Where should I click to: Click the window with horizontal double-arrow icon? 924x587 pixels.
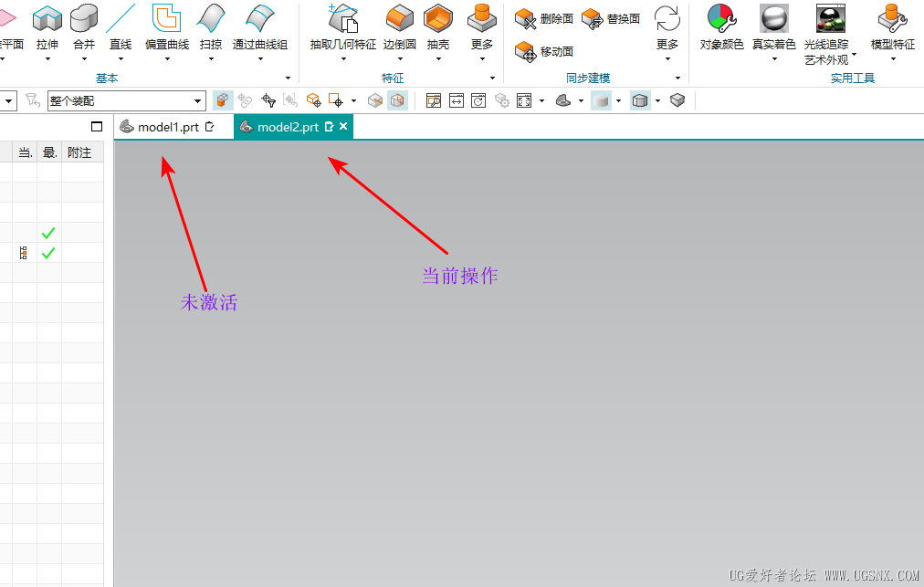coord(457,100)
